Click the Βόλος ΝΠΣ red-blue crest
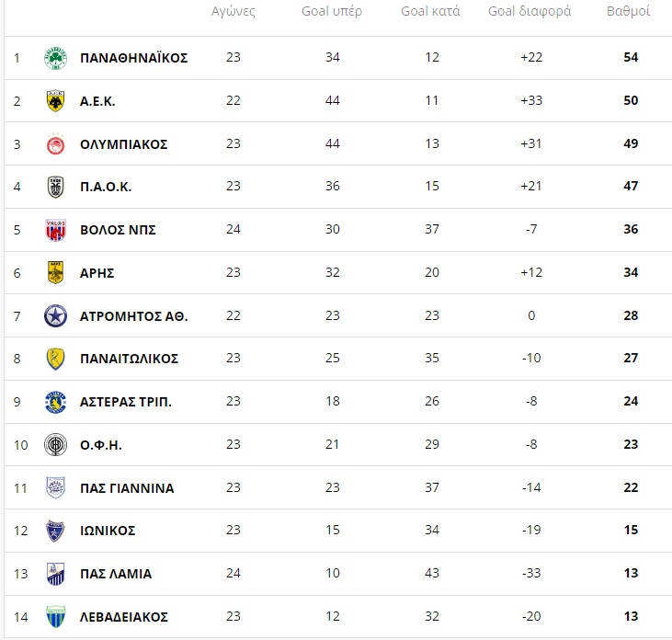This screenshot has width=672, height=640. click(x=56, y=230)
